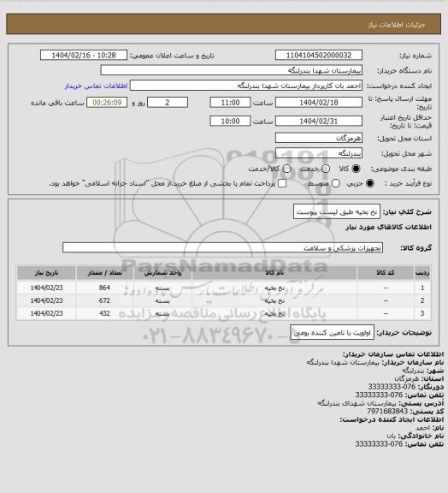Open the اطلاعات تماس خریدار link

[x=96, y=86]
